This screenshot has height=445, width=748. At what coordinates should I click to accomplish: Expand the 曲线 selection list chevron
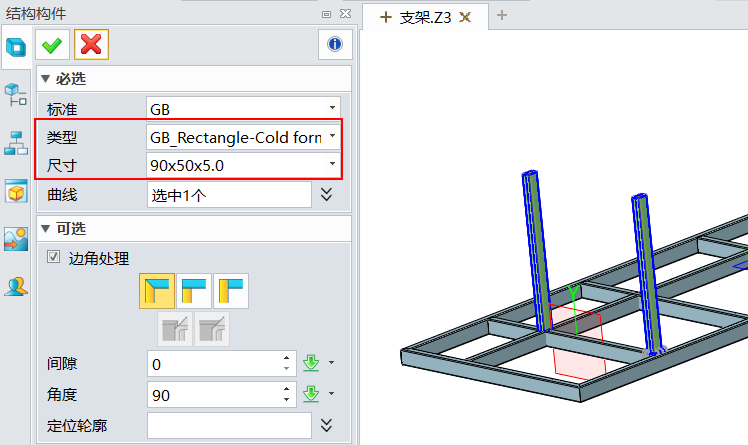pyautogui.click(x=326, y=194)
